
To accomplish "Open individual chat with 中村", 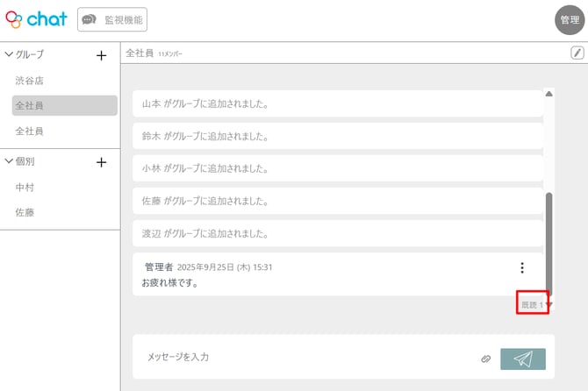I will [x=25, y=187].
